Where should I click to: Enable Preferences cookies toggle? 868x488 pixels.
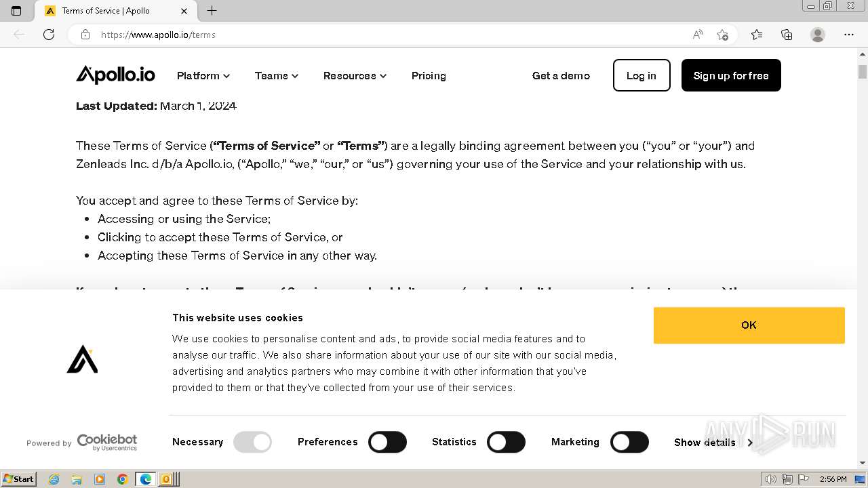point(387,442)
